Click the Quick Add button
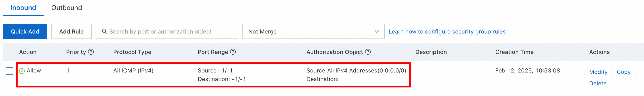Image resolution: width=644 pixels, height=96 pixels. (25, 31)
